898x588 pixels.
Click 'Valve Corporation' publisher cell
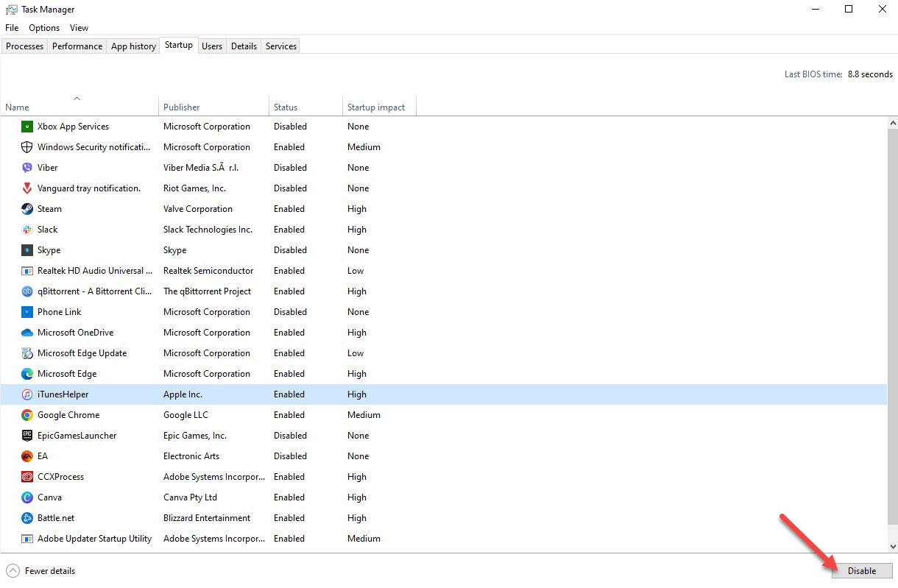[x=198, y=209]
